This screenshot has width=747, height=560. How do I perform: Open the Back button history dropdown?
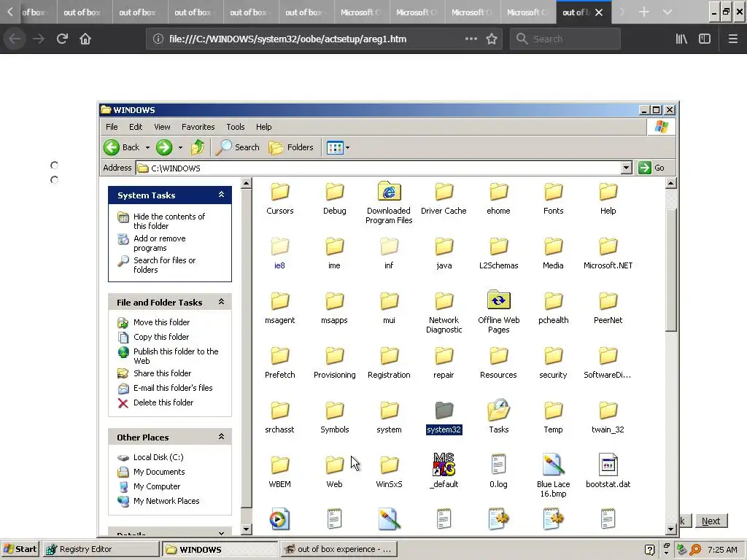tap(147, 147)
